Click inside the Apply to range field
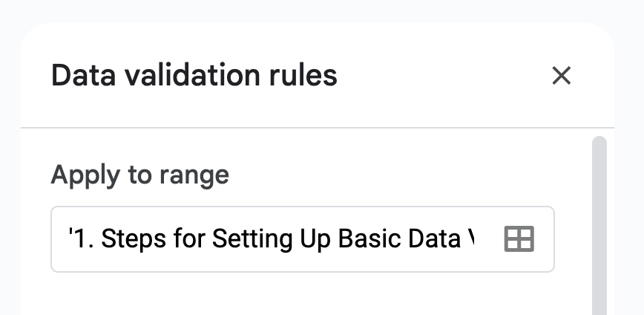 (303, 239)
